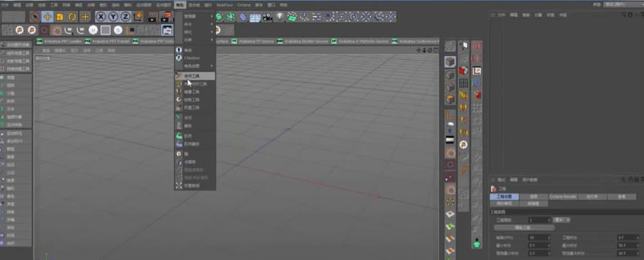Select the highlighted Project Settings tab
This screenshot has height=260, width=644.
(x=504, y=197)
